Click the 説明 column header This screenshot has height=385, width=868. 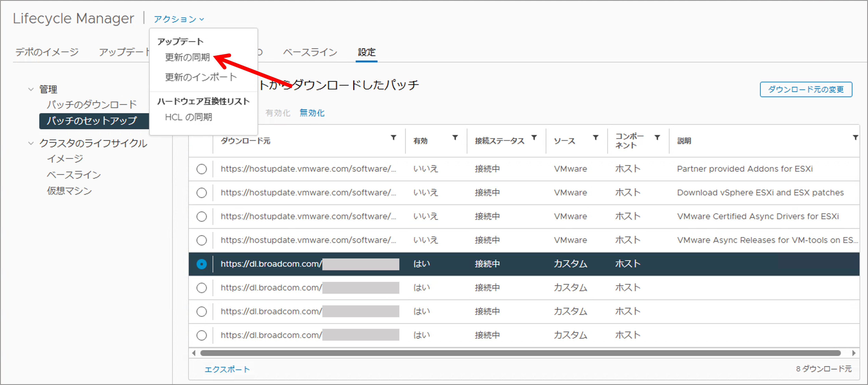tap(684, 141)
